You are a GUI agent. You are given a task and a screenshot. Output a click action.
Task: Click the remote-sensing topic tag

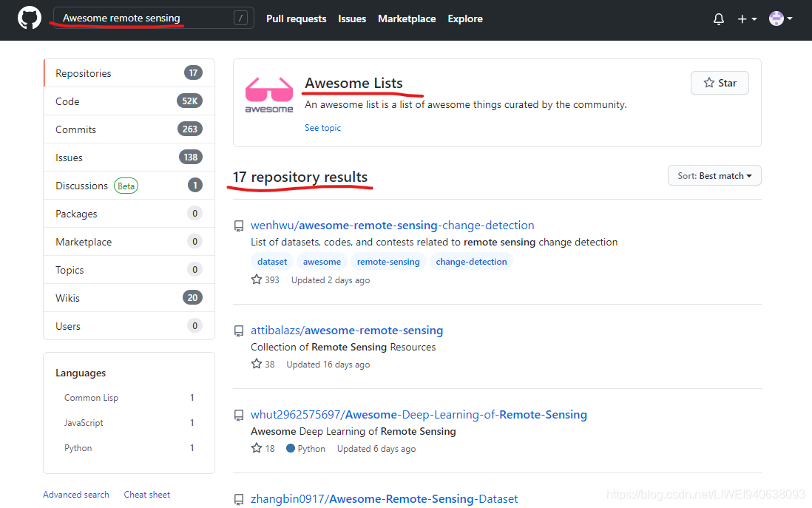click(x=388, y=262)
